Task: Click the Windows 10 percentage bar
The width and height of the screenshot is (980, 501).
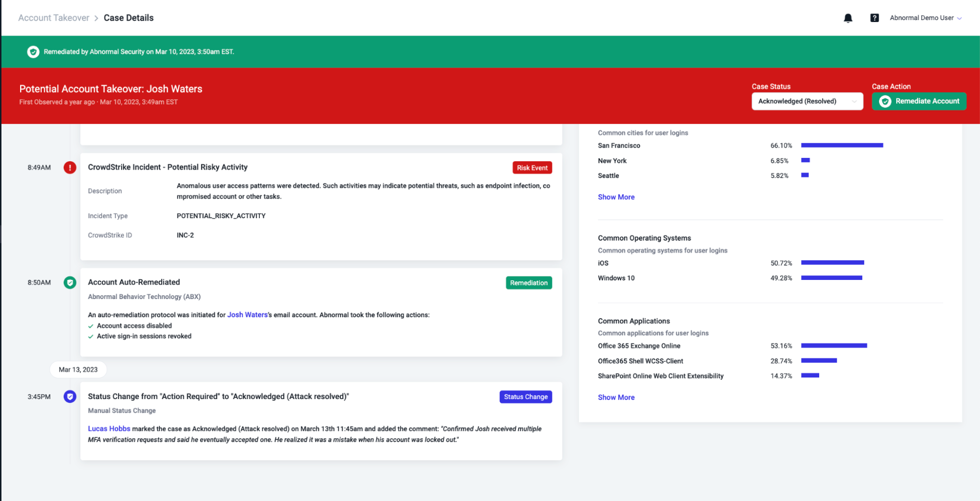Action: point(831,278)
